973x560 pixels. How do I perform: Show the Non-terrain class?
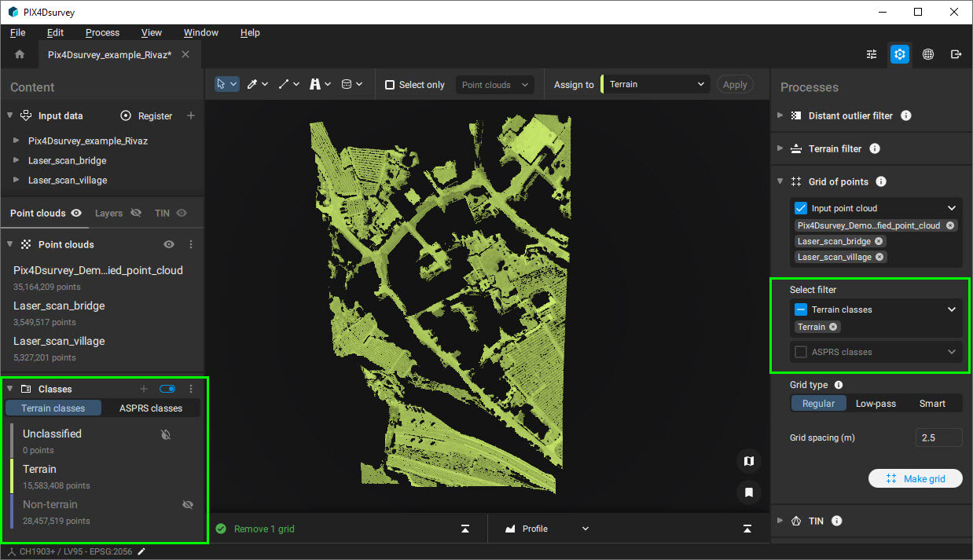point(187,505)
